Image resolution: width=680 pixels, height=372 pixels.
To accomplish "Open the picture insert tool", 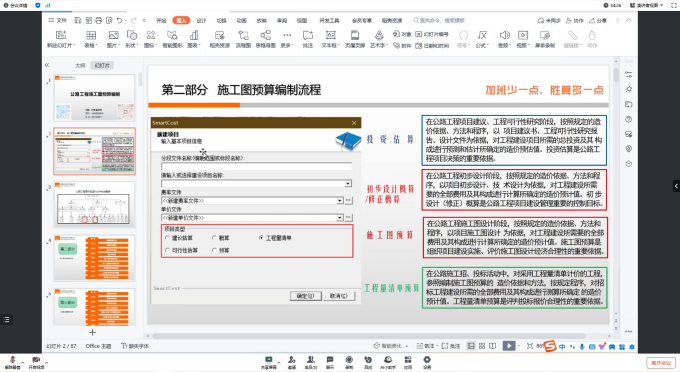I will [x=113, y=39].
